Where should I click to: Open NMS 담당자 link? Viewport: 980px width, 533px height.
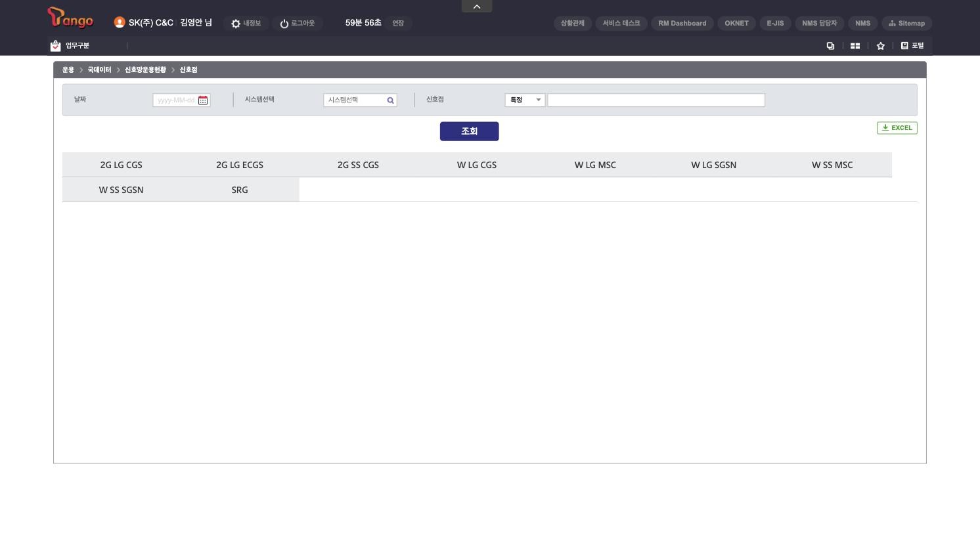point(820,24)
